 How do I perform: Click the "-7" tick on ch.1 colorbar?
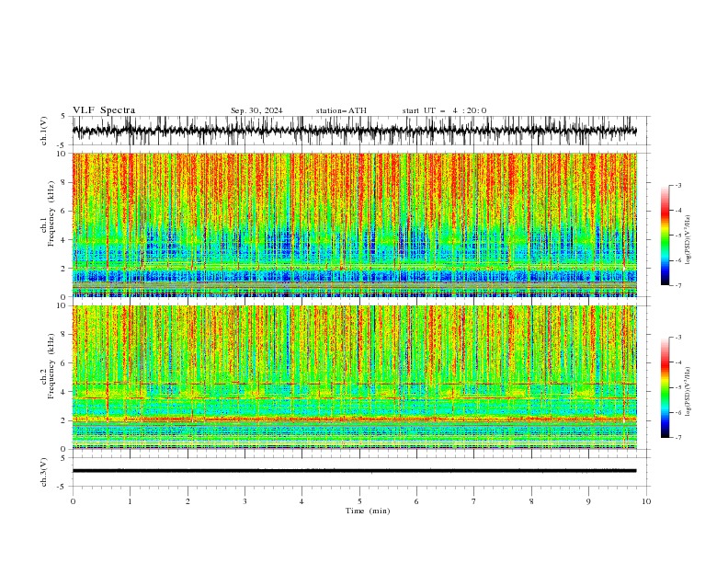(x=677, y=285)
